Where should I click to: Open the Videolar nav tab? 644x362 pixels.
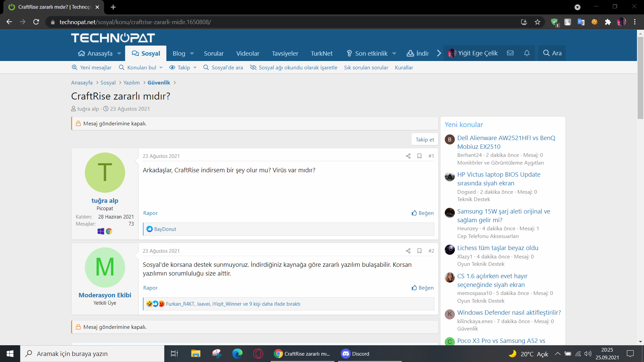point(248,54)
